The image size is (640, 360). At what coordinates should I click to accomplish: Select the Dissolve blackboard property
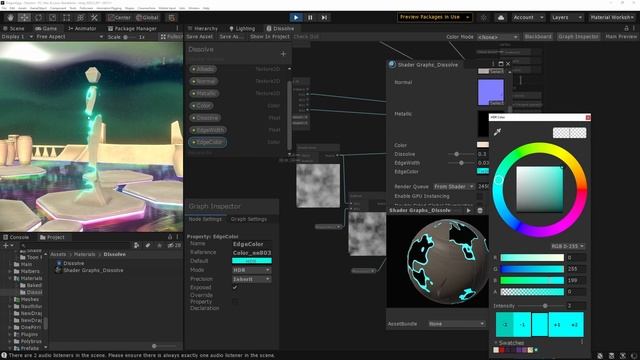pyautogui.click(x=205, y=118)
